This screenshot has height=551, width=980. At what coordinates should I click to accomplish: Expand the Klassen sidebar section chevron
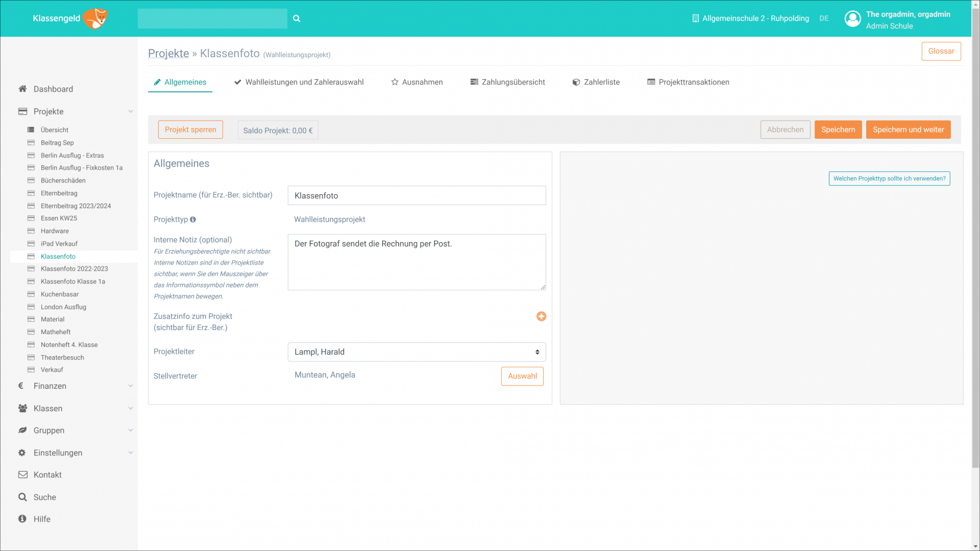131,408
